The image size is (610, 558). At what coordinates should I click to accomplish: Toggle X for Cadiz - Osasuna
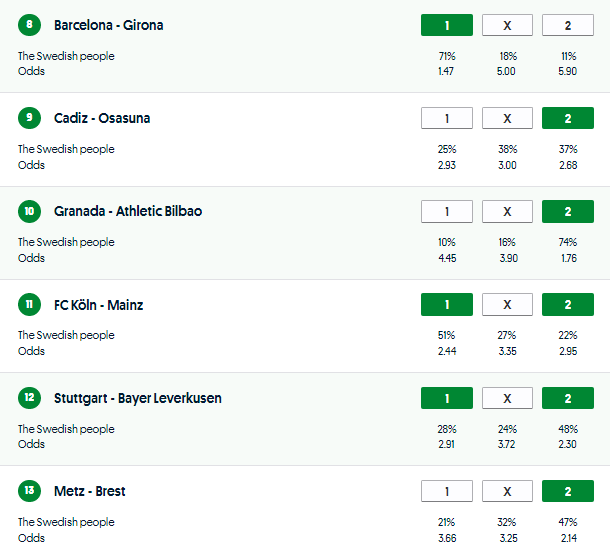click(507, 118)
